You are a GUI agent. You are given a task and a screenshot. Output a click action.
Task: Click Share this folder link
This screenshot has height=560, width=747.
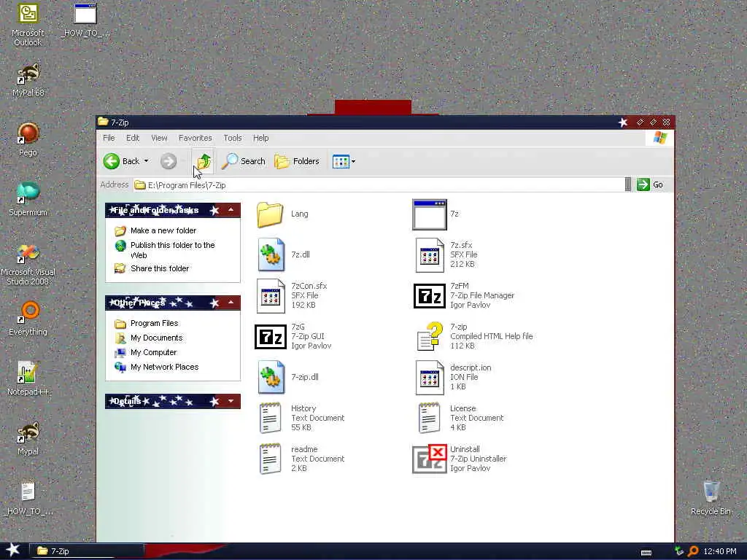pos(160,268)
